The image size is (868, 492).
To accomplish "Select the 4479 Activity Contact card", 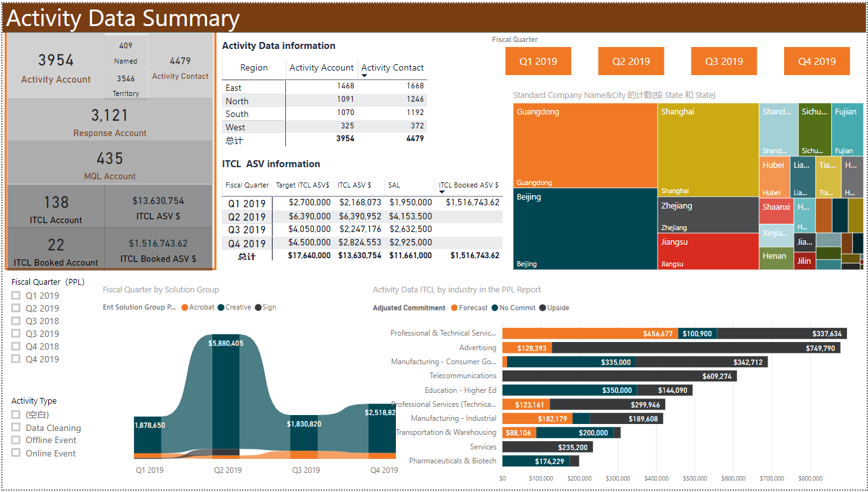I will pos(180,67).
